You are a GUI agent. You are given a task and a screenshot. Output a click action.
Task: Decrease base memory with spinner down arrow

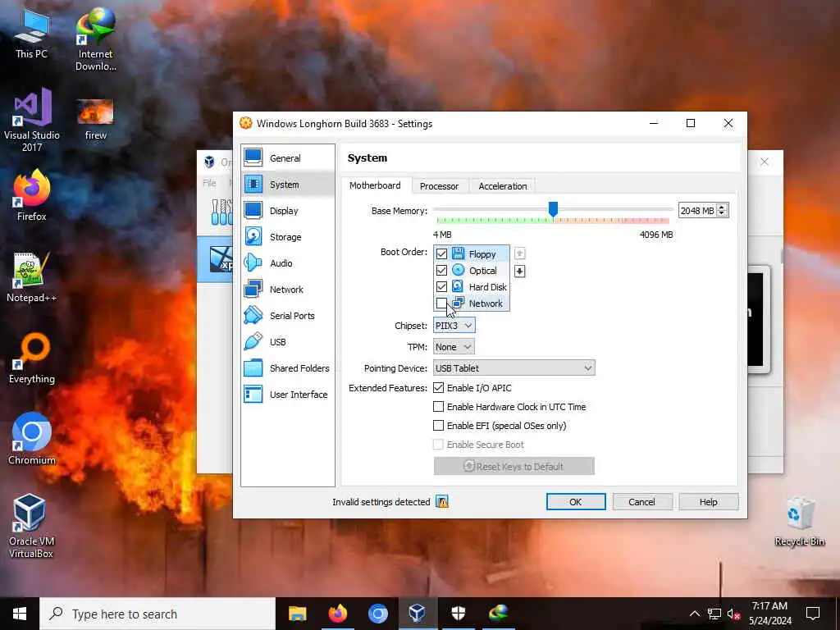[722, 213]
